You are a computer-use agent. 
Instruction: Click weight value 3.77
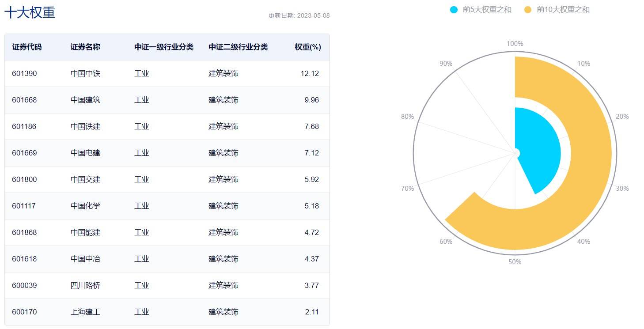tap(311, 286)
